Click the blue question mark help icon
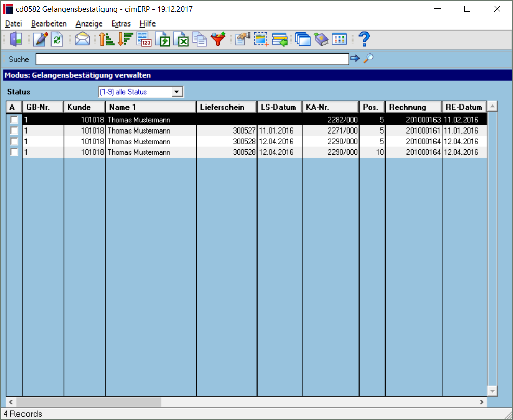Viewport: 513px width, 420px height. point(364,39)
